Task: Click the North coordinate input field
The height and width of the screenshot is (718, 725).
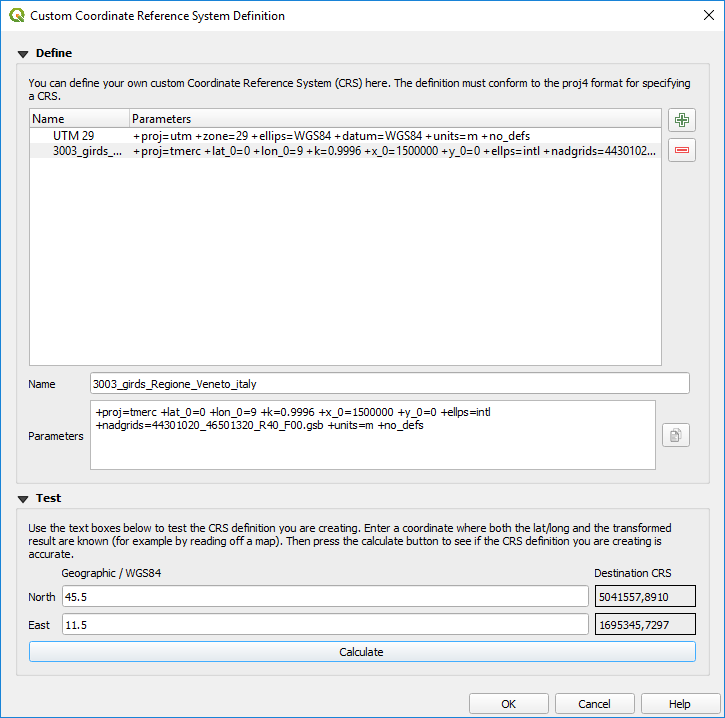Action: click(324, 596)
